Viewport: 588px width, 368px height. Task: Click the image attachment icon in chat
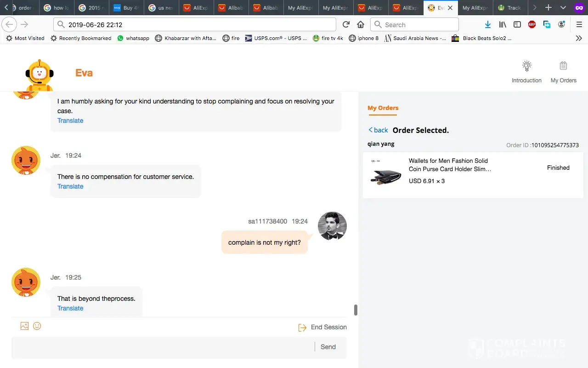pos(24,326)
